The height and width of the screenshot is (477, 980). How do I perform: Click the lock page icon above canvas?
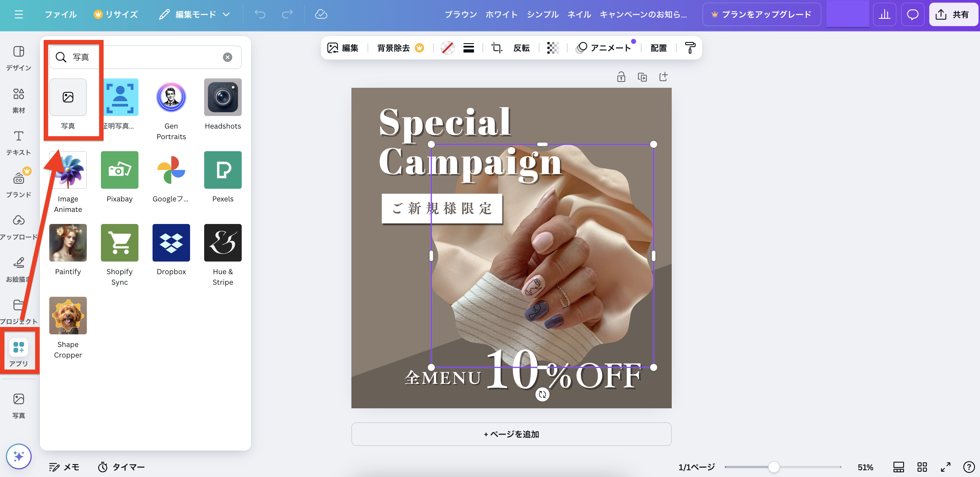pyautogui.click(x=621, y=77)
